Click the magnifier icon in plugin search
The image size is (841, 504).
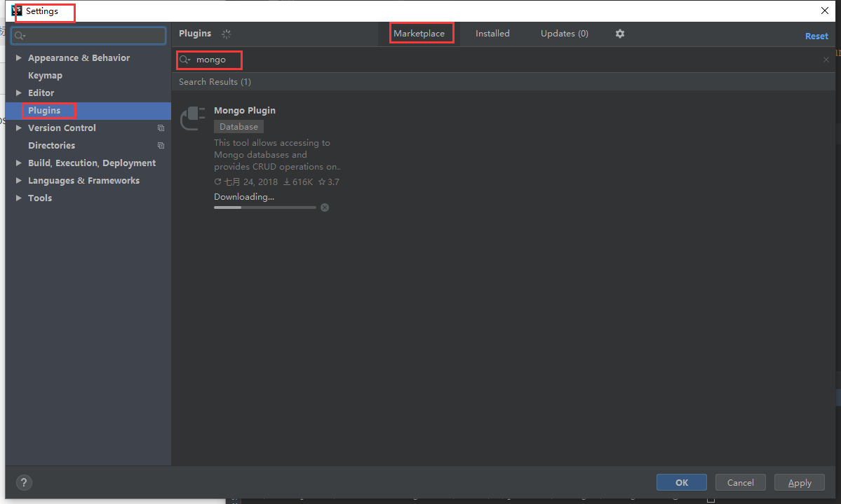(x=184, y=60)
